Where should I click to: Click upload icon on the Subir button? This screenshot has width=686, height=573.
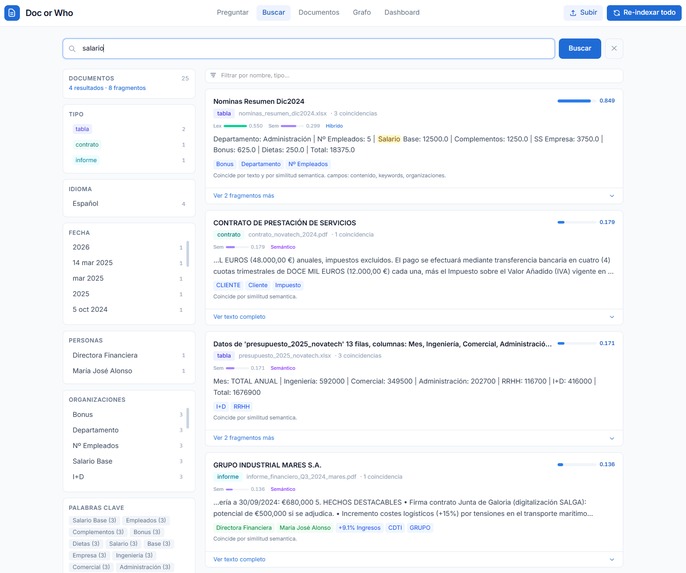(573, 13)
